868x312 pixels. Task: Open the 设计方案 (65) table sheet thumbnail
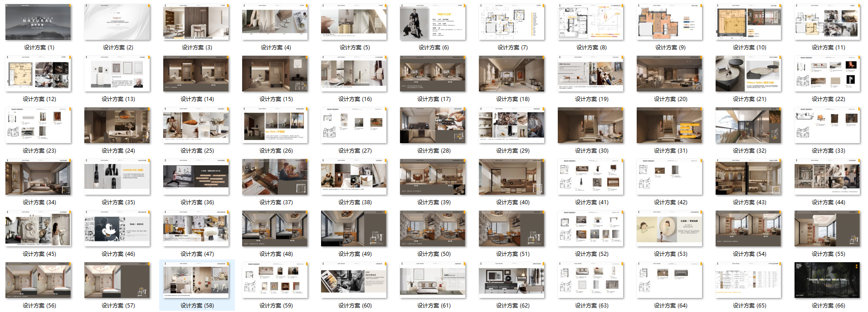[748, 280]
